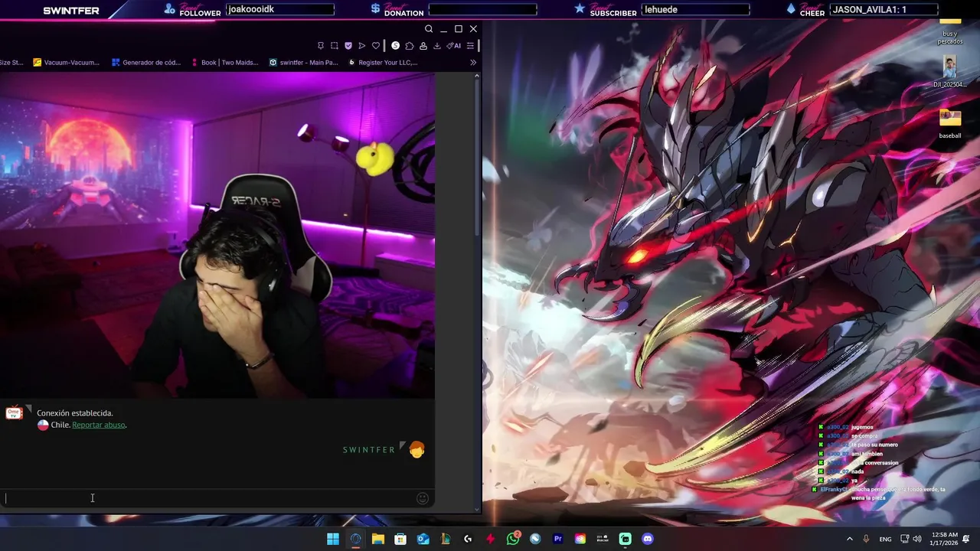Image resolution: width=980 pixels, height=551 pixels.
Task: Open the swintfer - Main Pa... bookmark
Action: click(x=304, y=63)
